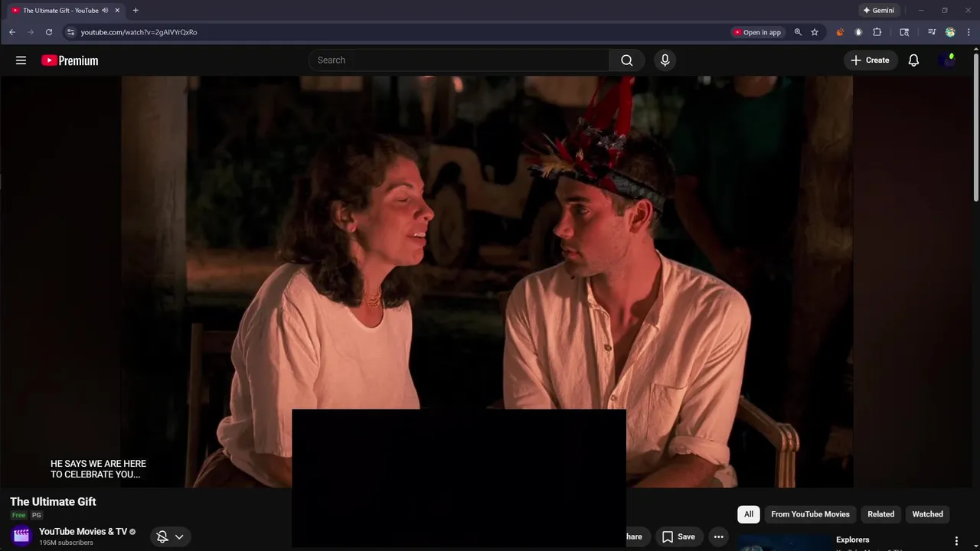
Task: Open the YouTube hamburger guide menu
Action: click(x=21, y=60)
